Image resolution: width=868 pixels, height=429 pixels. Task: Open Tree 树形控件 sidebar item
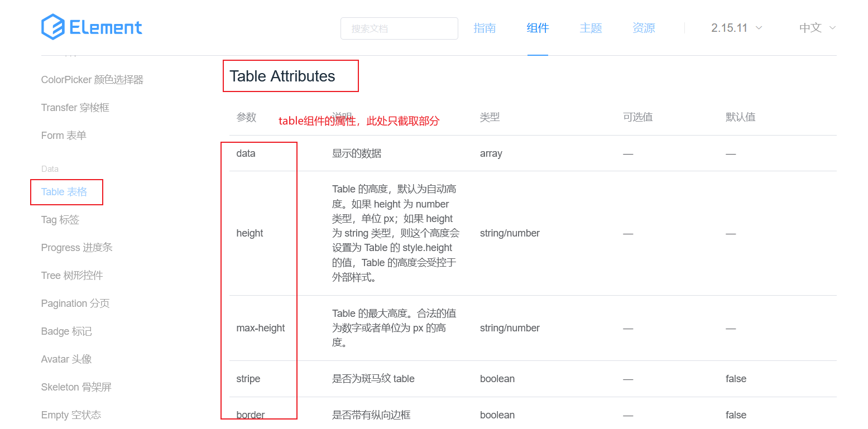pos(72,276)
